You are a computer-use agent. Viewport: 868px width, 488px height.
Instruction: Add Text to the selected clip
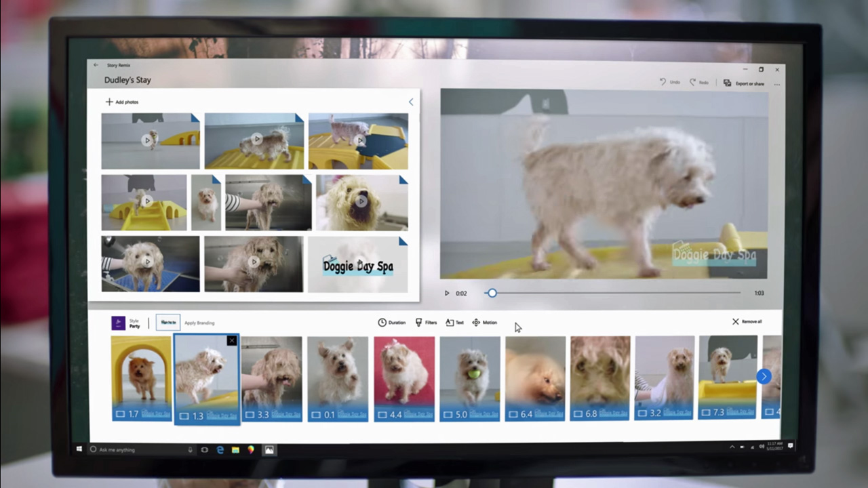(454, 323)
